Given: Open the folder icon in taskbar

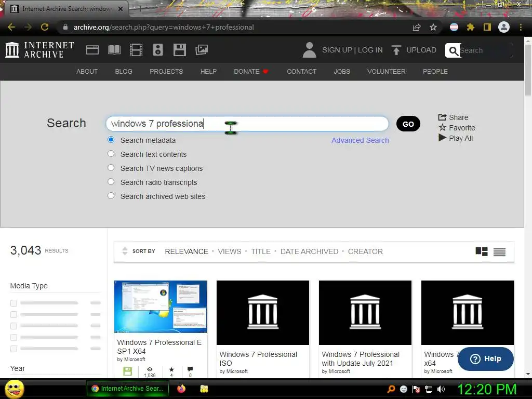Looking at the screenshot, I should [204, 389].
